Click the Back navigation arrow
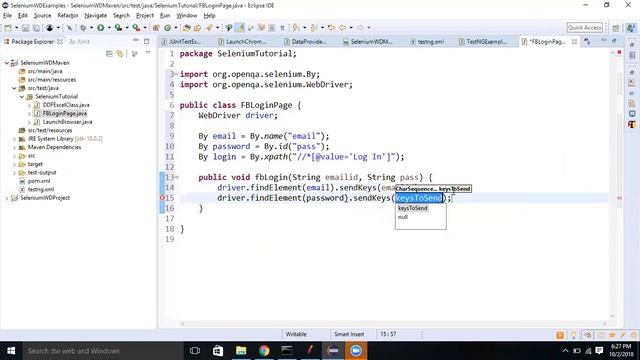 pyautogui.click(x=342, y=28)
